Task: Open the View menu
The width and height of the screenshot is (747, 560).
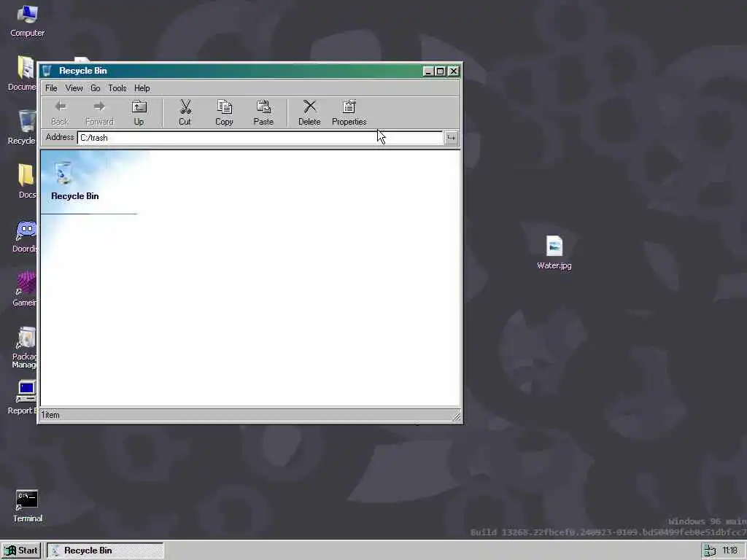Action: pyautogui.click(x=74, y=88)
